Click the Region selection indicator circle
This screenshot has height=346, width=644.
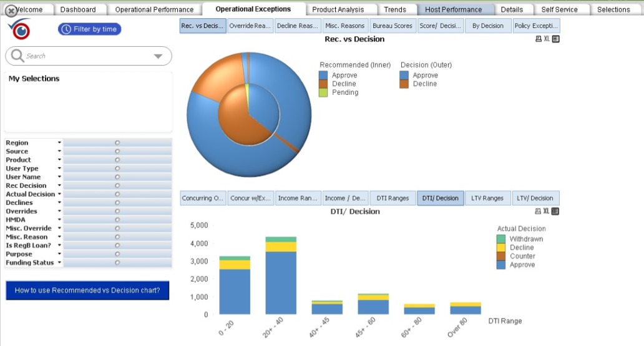[x=117, y=143]
